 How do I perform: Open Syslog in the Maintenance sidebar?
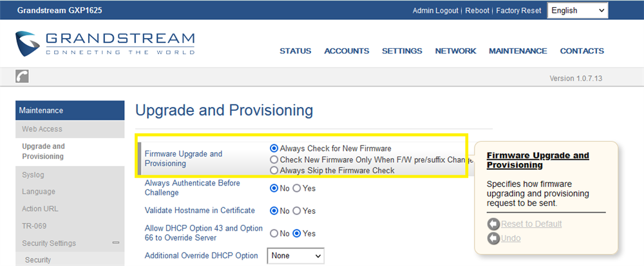(33, 175)
